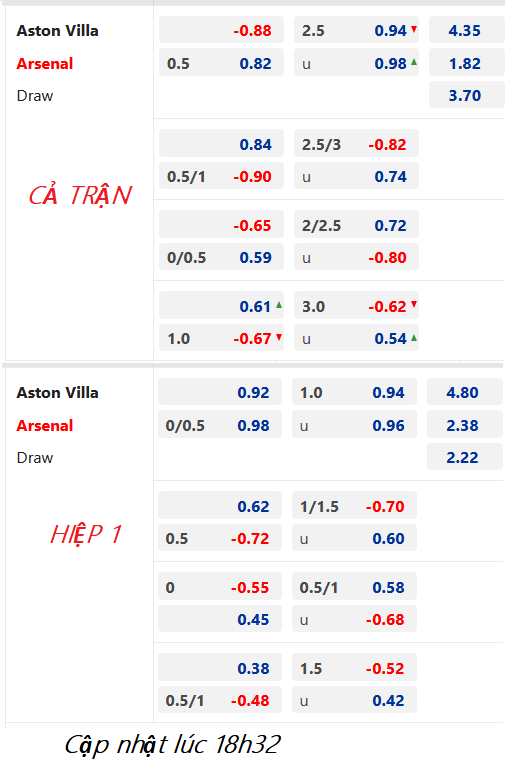Viewport: 505px width, 763px height.
Task: Choose over 2.5/3 goals at -0.82
Action: pyautogui.click(x=356, y=144)
